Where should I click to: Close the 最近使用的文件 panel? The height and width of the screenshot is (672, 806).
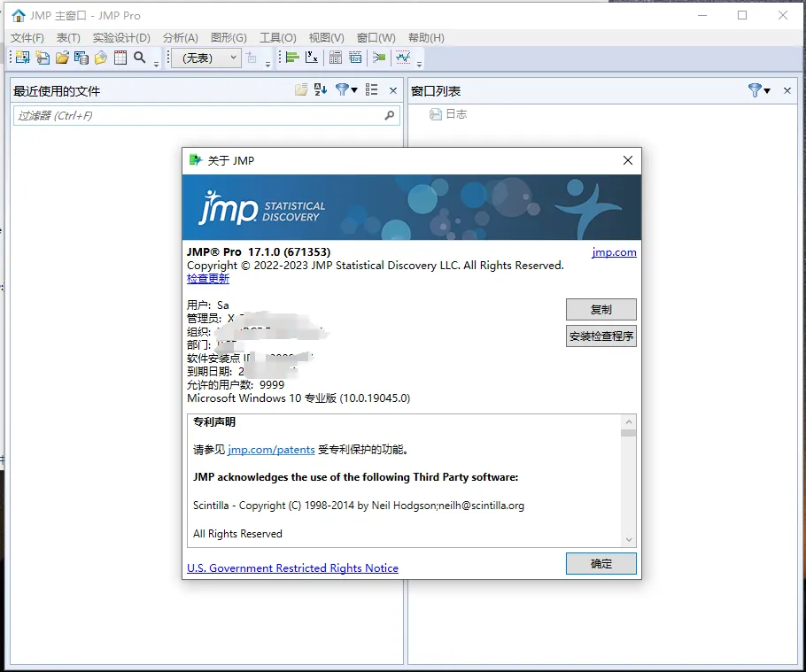pos(393,91)
